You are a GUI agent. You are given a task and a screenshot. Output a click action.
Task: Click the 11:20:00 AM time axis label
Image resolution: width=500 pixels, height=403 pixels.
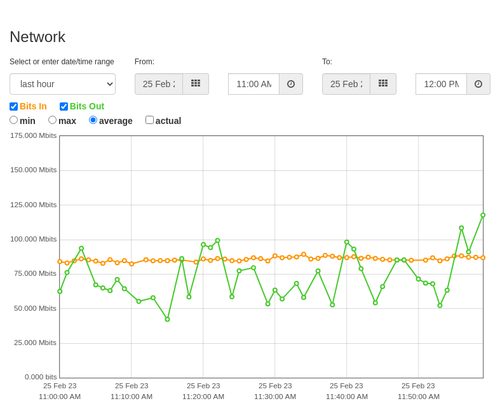click(x=203, y=397)
